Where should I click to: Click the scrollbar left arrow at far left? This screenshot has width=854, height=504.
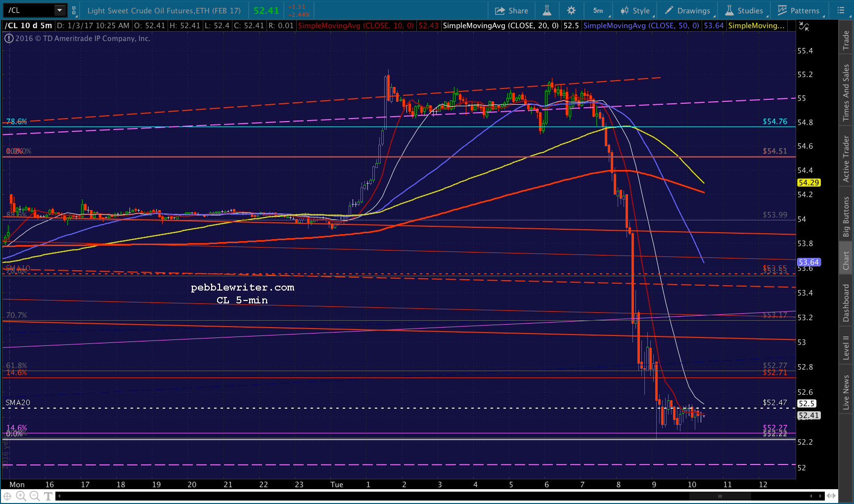(59, 496)
